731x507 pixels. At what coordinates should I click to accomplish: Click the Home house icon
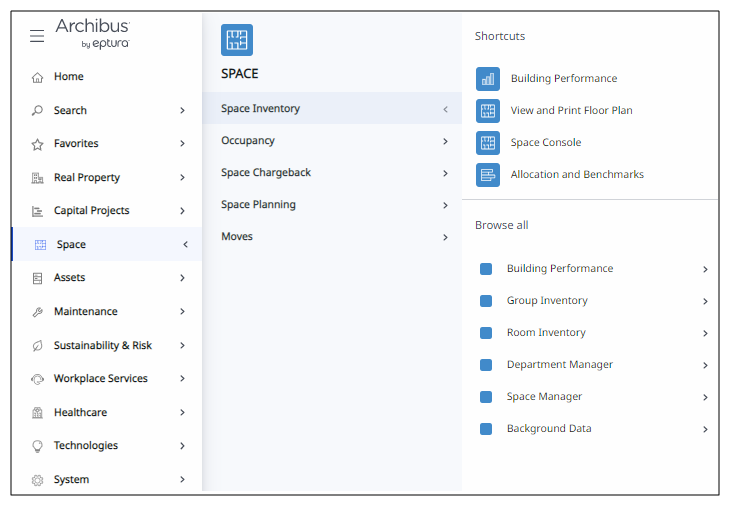(x=37, y=77)
